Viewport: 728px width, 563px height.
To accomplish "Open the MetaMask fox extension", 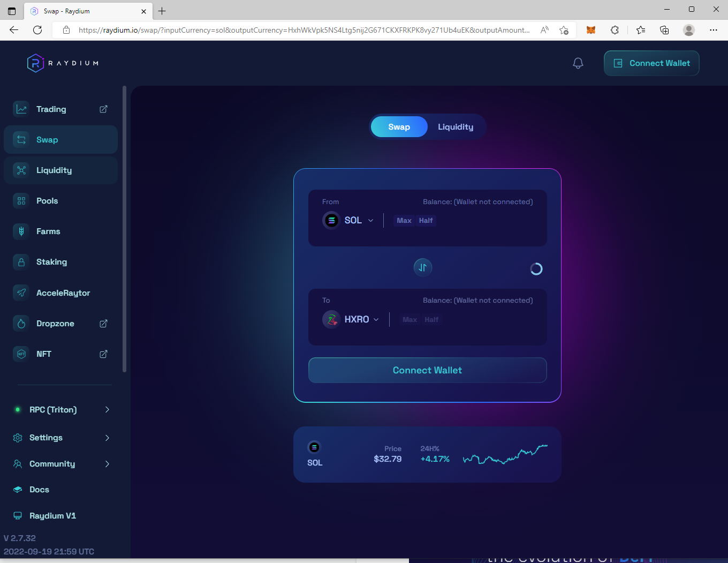I will [591, 30].
